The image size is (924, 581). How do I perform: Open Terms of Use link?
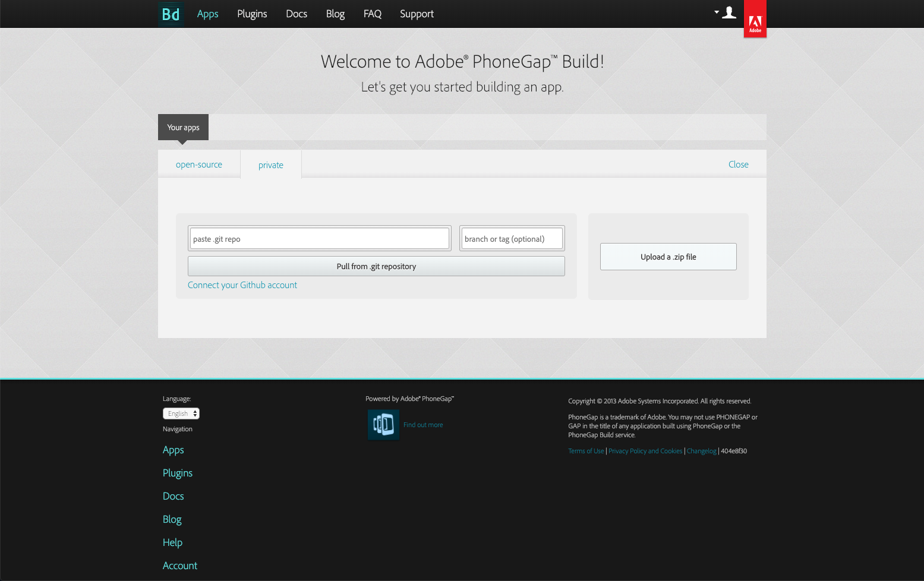click(586, 451)
